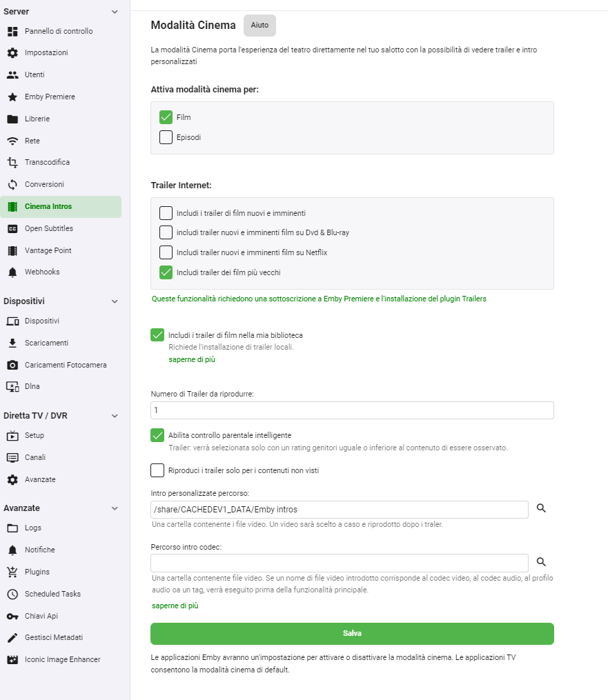Click the Caricamenti Fotocamera camera icon
Viewport: 608px width, 700px height.
tap(12, 365)
